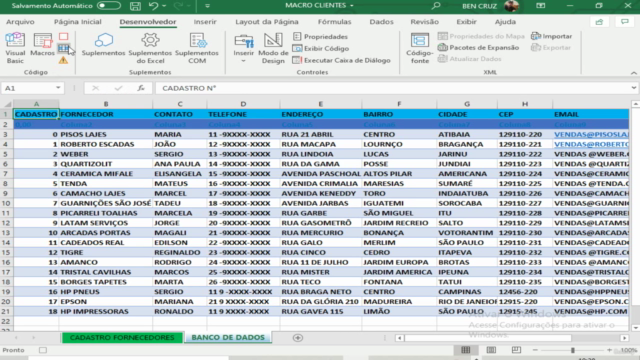The height and width of the screenshot is (360, 640).
Task: Open VENDAS@PISOSLA email link
Action: 591,134
